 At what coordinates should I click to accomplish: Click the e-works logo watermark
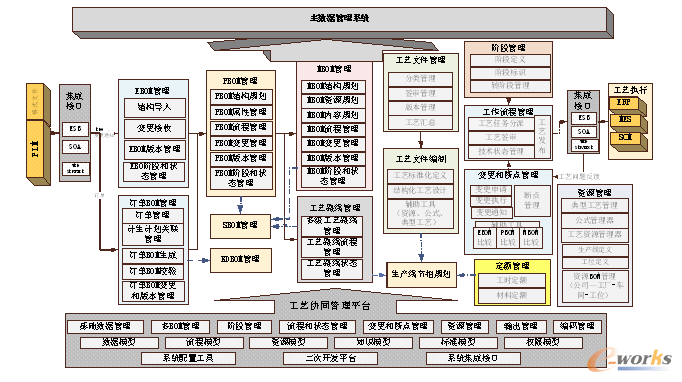click(630, 360)
